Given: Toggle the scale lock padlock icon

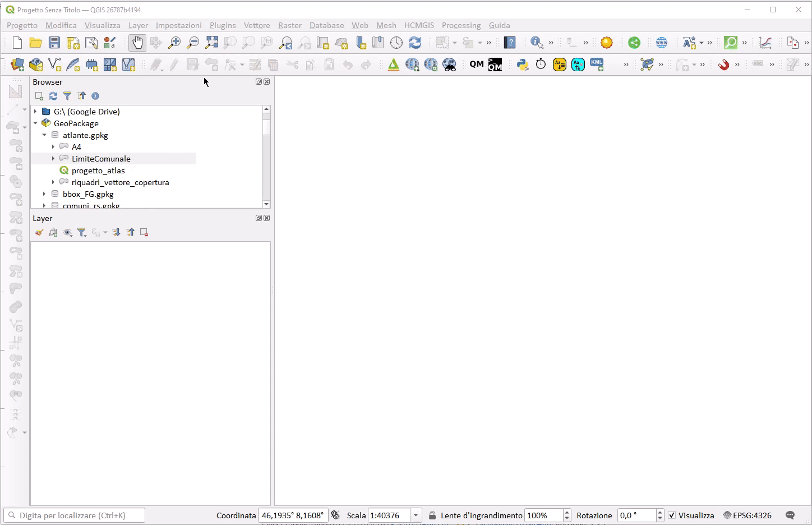Looking at the screenshot, I should coord(432,515).
